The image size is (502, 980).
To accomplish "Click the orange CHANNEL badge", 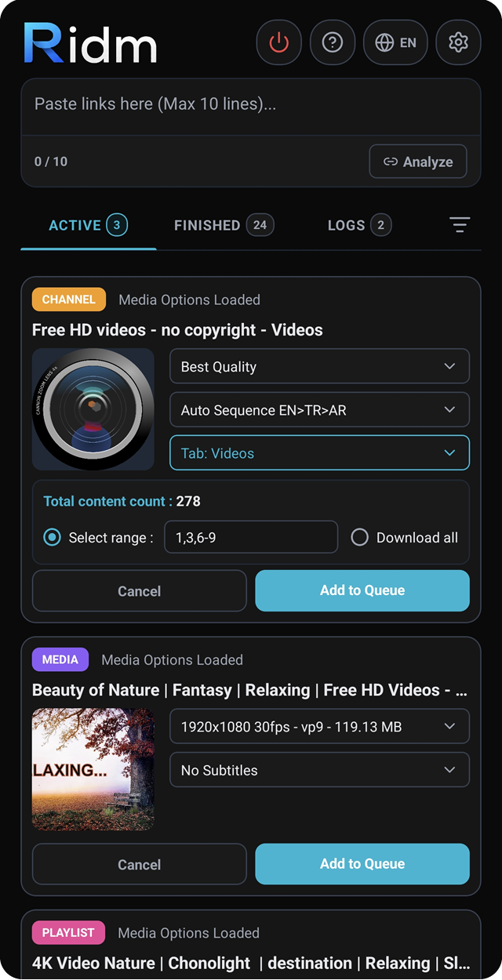I will tap(69, 299).
